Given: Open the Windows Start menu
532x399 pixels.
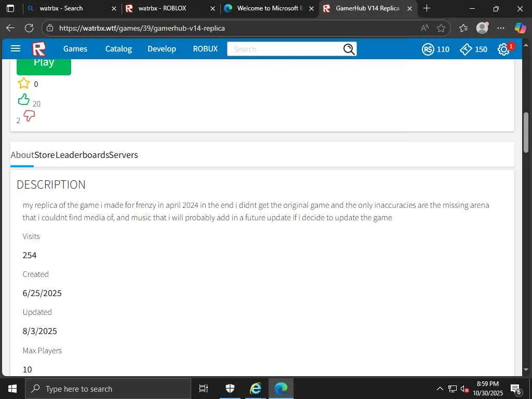Looking at the screenshot, I should (12, 389).
